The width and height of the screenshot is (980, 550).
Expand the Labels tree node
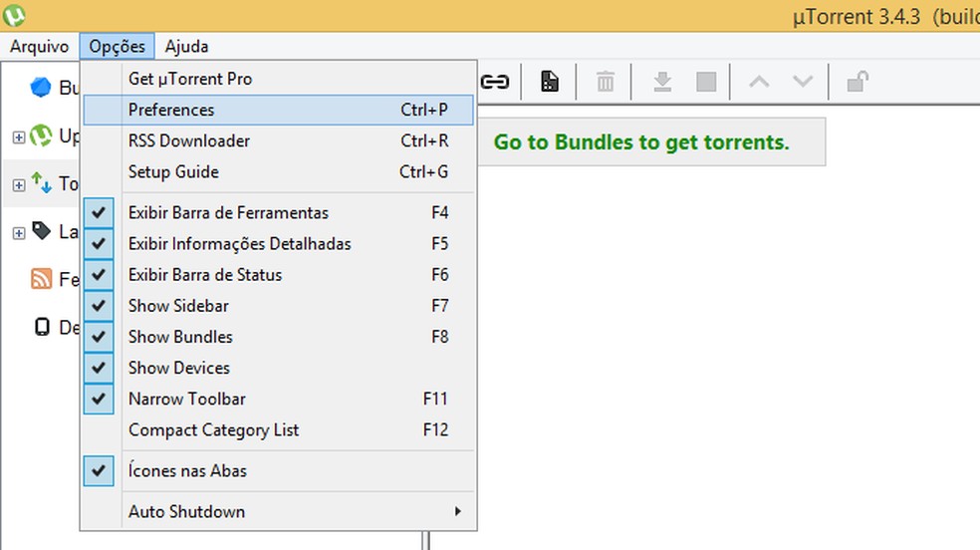tap(19, 233)
